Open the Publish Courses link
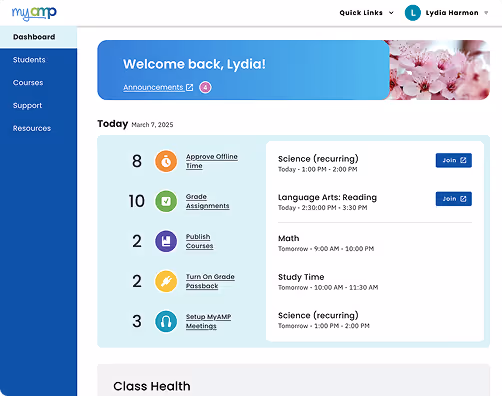Screen dimensions: 502x396 coord(199,241)
